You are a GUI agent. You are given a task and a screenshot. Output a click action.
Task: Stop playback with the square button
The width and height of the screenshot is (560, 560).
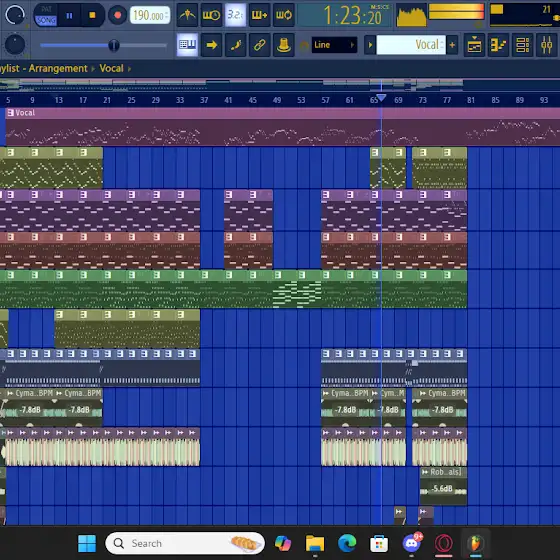coord(92,15)
